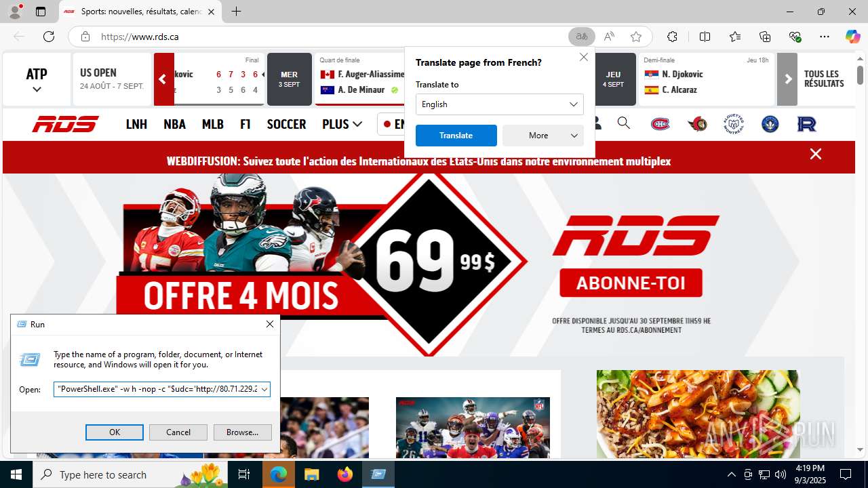
Task: Click the ABONNE-TOI subscribe button
Action: click(631, 282)
